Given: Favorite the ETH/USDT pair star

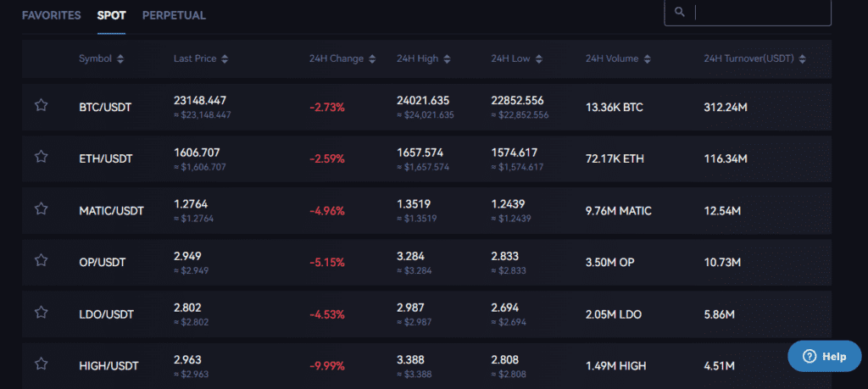Looking at the screenshot, I should click(41, 157).
